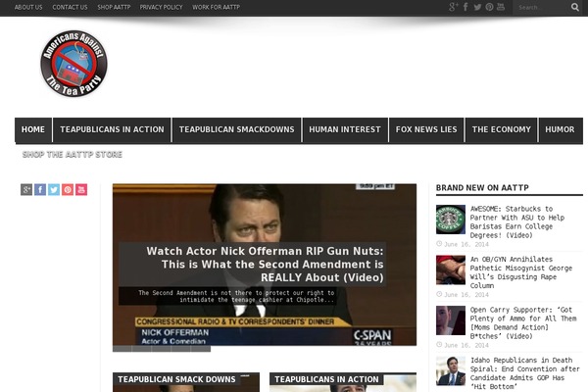Screen dimensions: 588x392
Task: Click the Google Plus icon in top bar
Action: (453, 7)
